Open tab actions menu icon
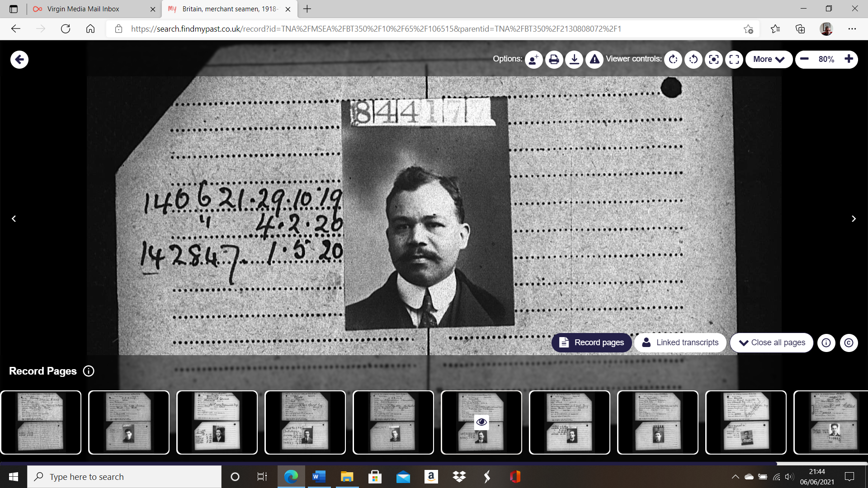The height and width of the screenshot is (488, 868). pyautogui.click(x=14, y=9)
